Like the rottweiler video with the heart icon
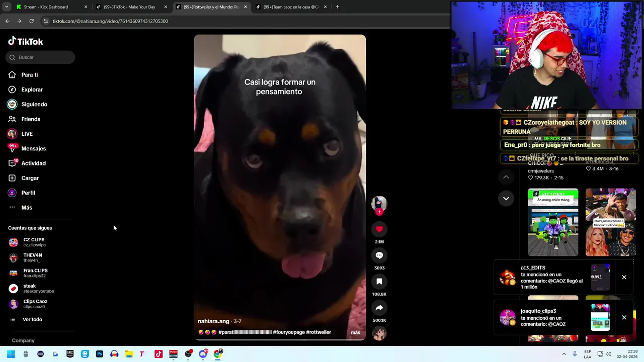 coord(379,229)
